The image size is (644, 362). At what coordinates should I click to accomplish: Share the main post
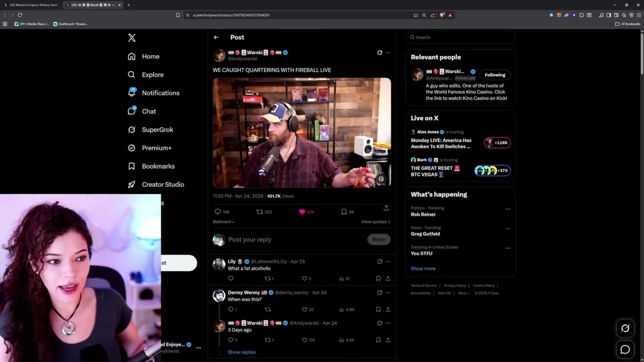pyautogui.click(x=386, y=208)
